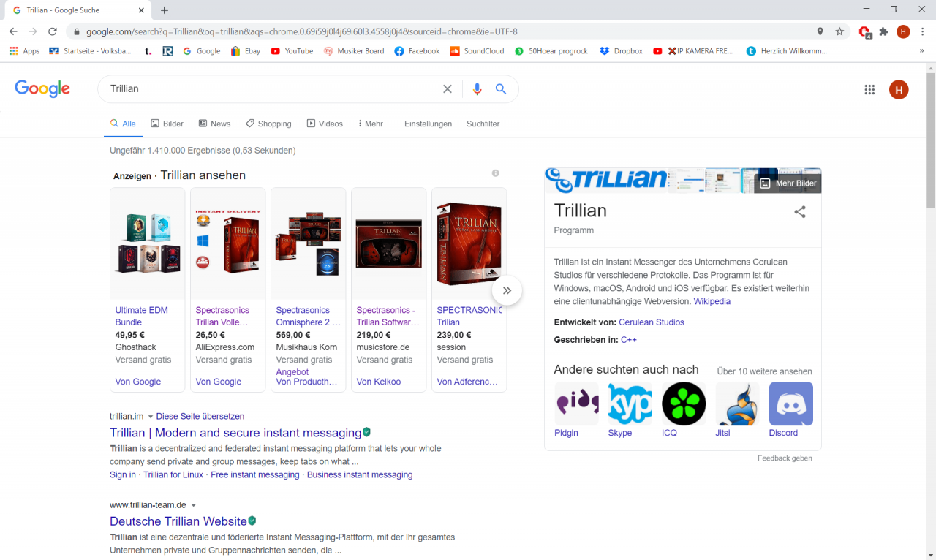Open the Apps bookmark shortcut
Screen dimensions: 936x560
pyautogui.click(x=24, y=51)
